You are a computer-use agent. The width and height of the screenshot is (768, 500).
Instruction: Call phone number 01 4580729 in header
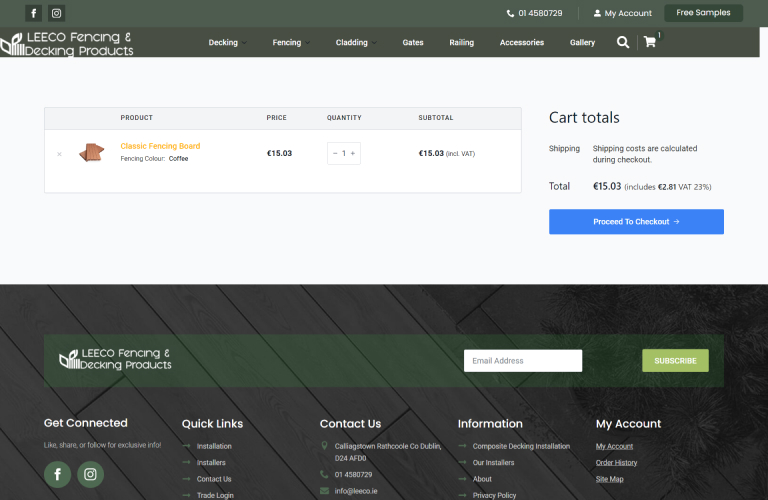coord(534,13)
